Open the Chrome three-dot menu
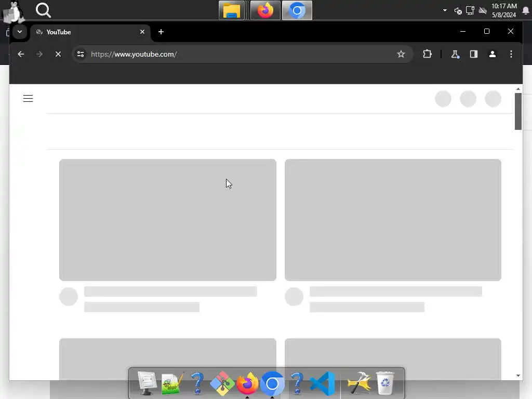 pos(511,54)
